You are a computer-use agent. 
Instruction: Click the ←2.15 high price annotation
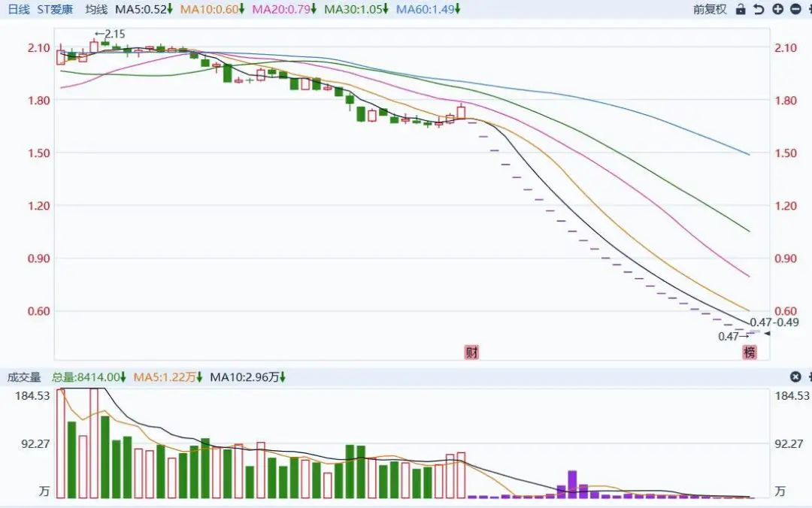pyautogui.click(x=109, y=34)
